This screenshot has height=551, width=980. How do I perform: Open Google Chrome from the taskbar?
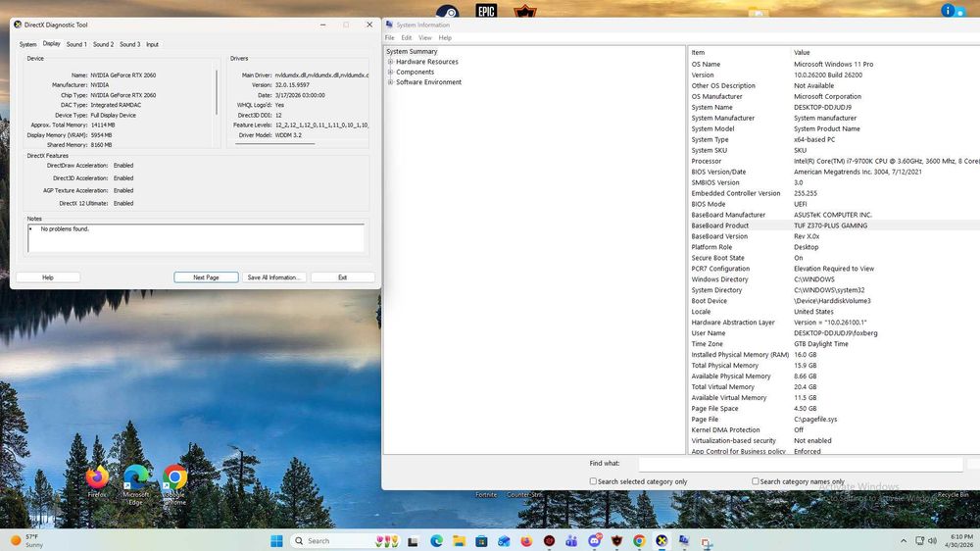[x=639, y=541]
